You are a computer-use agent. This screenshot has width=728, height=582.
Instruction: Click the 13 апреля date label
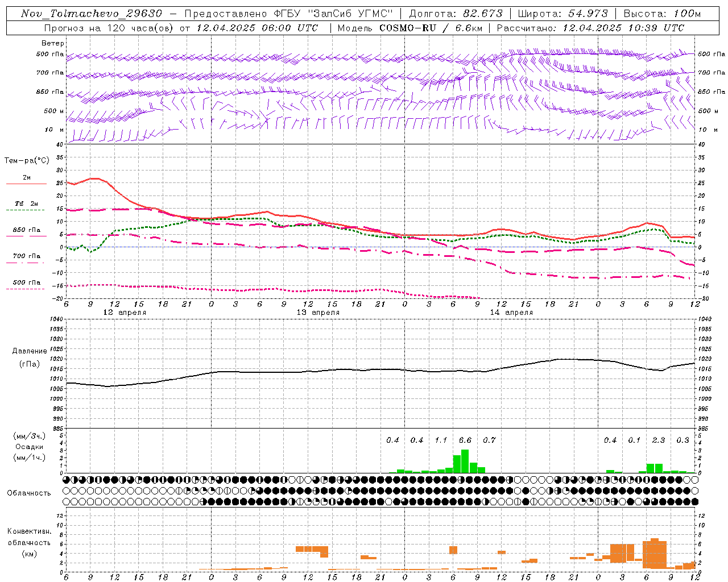[x=318, y=313]
